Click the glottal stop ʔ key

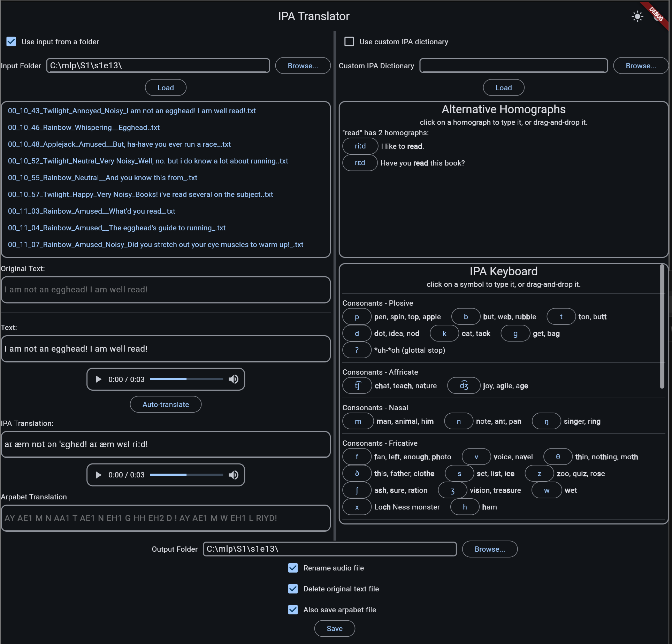coord(357,350)
